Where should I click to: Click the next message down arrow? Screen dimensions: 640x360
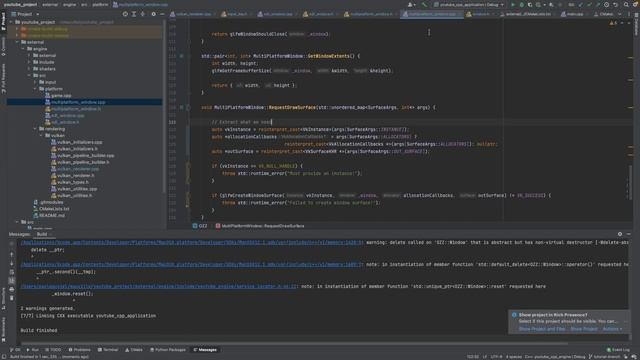(11, 263)
